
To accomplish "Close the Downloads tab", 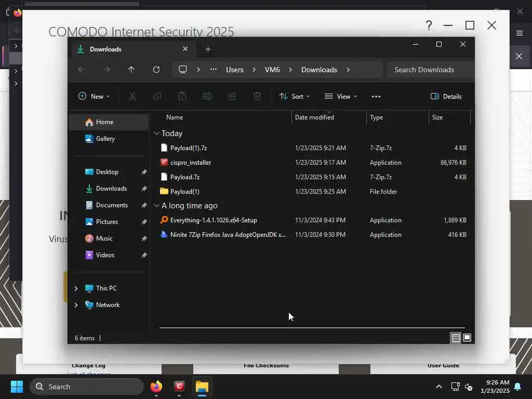I will click(x=185, y=49).
